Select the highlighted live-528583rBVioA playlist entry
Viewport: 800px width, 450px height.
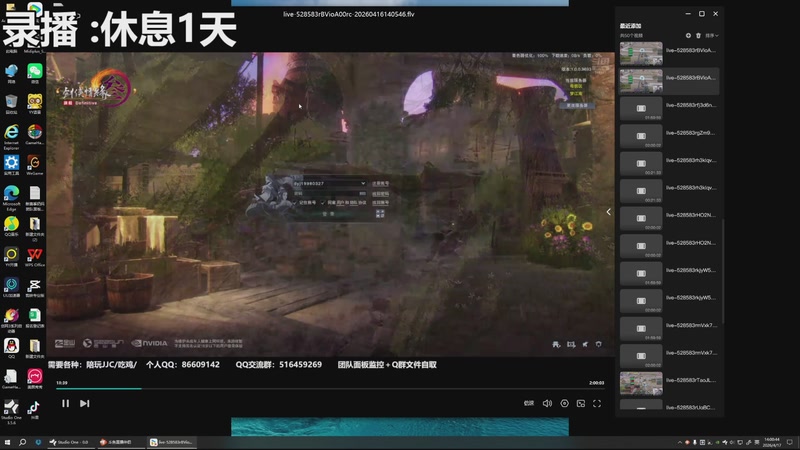669,81
